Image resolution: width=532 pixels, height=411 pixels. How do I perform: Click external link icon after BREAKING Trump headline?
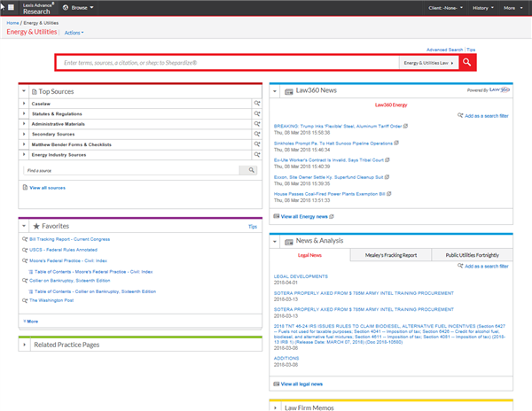(x=405, y=126)
